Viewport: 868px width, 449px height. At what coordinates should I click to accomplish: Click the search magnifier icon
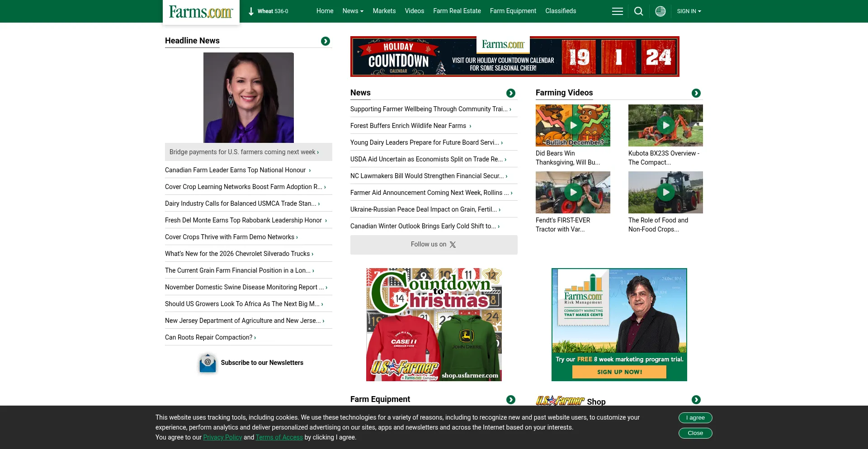(x=638, y=11)
